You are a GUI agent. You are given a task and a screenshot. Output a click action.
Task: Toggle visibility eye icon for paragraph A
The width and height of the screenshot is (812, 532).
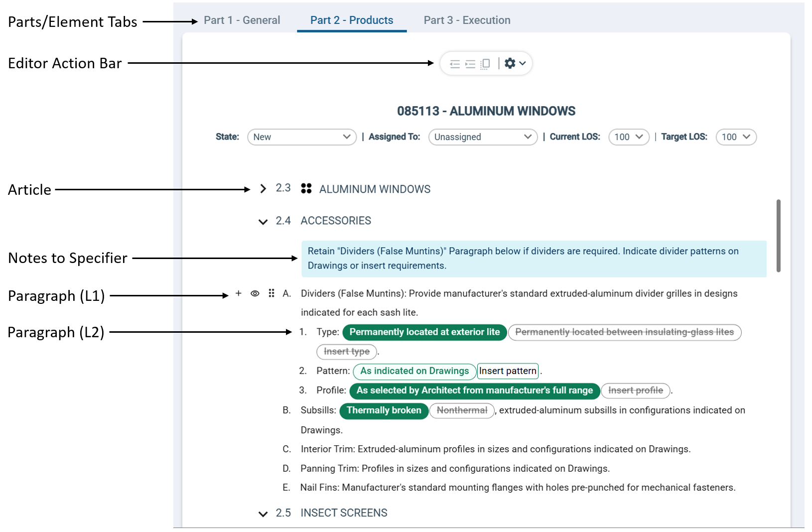[255, 293]
